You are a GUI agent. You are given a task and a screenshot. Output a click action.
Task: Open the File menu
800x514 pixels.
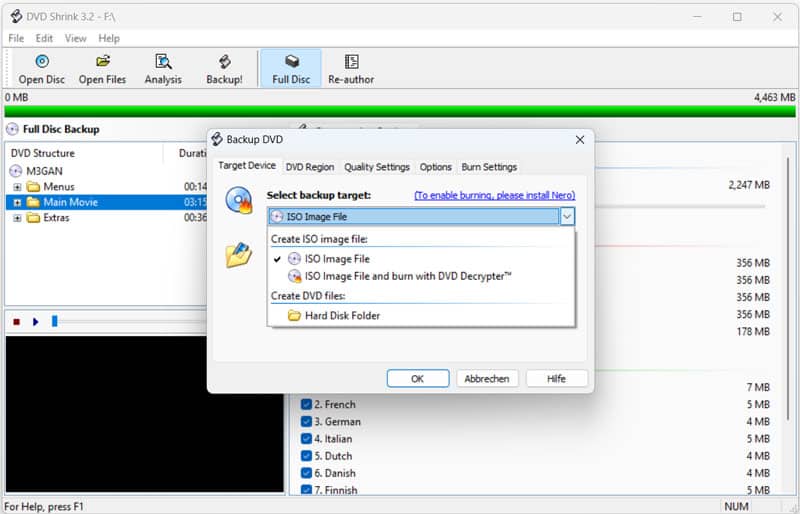pyautogui.click(x=16, y=38)
